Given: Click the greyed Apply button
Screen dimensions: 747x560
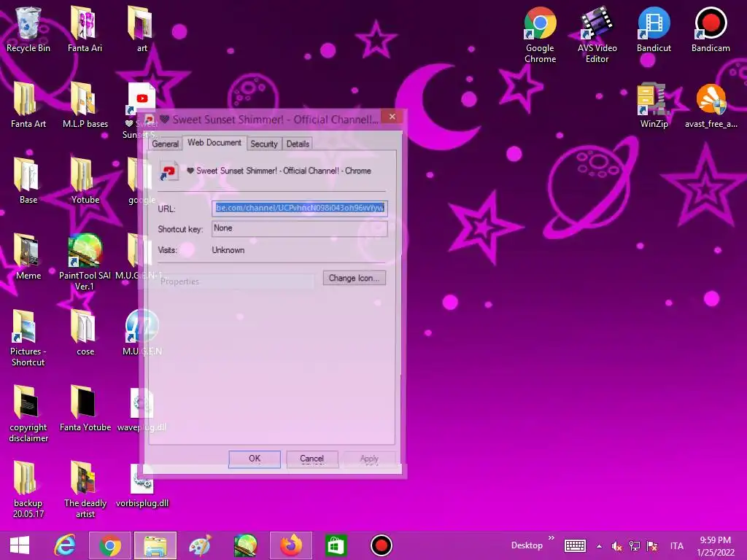Looking at the screenshot, I should (x=369, y=459).
